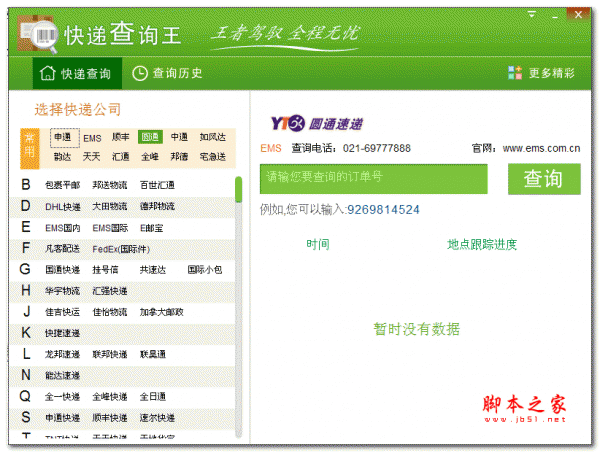Select 汇通 in common couriers

(x=121, y=156)
